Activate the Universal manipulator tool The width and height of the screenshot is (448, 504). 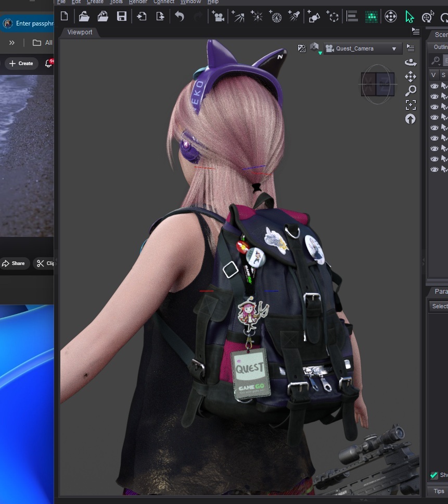click(390, 17)
